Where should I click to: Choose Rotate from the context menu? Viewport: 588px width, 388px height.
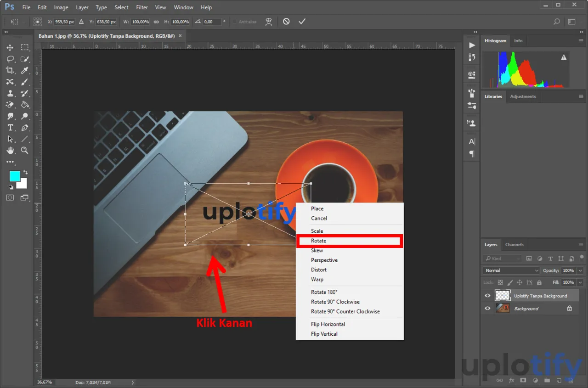[x=350, y=241]
